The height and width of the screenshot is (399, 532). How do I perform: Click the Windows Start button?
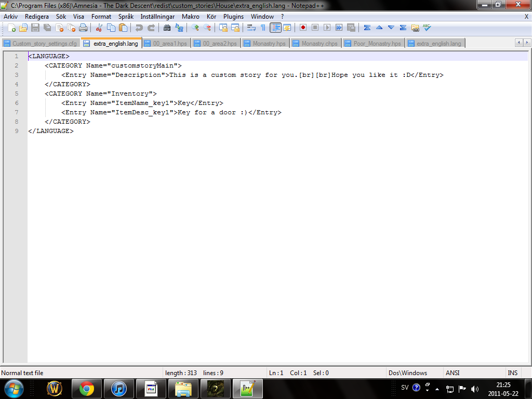14,388
